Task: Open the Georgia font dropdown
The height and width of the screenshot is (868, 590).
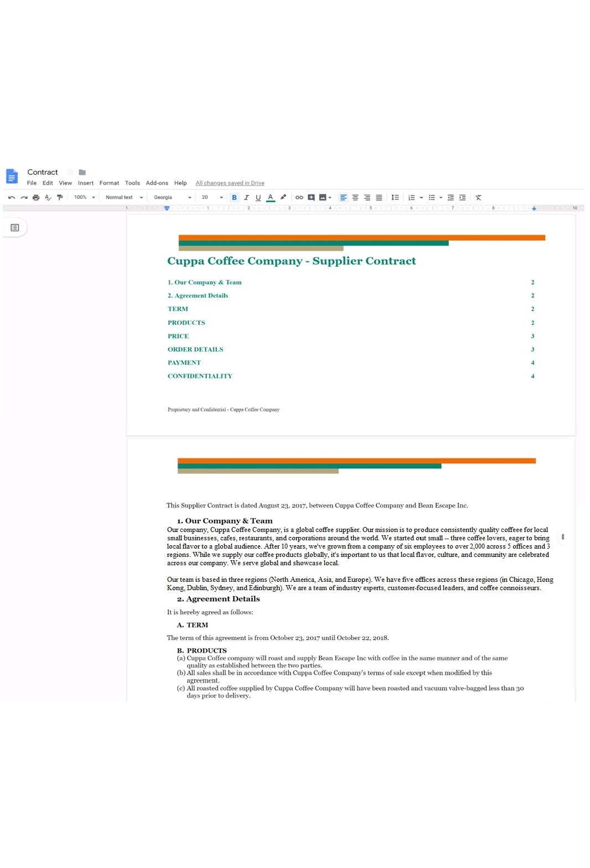Action: click(x=172, y=198)
